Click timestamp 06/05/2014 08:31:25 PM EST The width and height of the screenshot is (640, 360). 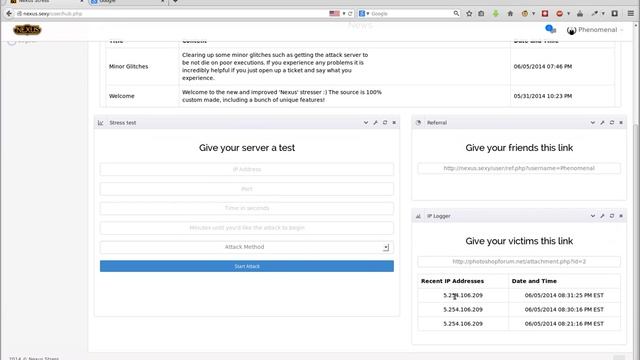[564, 295]
